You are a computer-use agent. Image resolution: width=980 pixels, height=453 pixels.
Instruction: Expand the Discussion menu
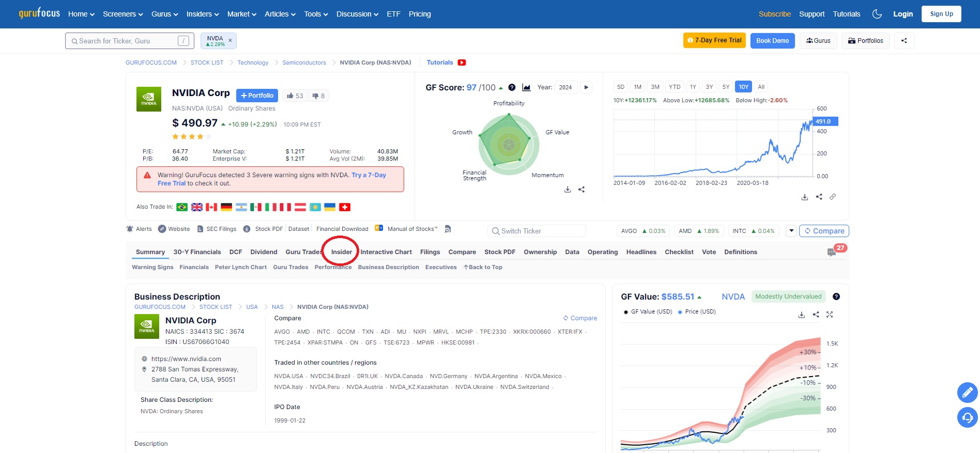357,14
